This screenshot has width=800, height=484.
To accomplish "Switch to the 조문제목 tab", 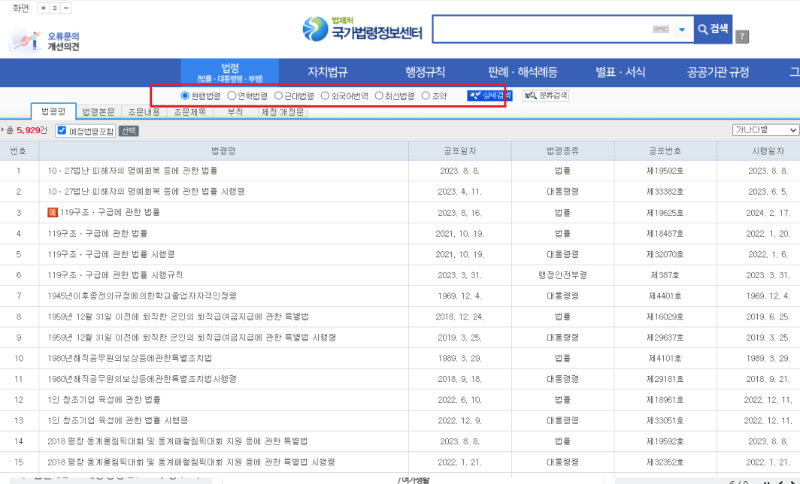I will (190, 112).
